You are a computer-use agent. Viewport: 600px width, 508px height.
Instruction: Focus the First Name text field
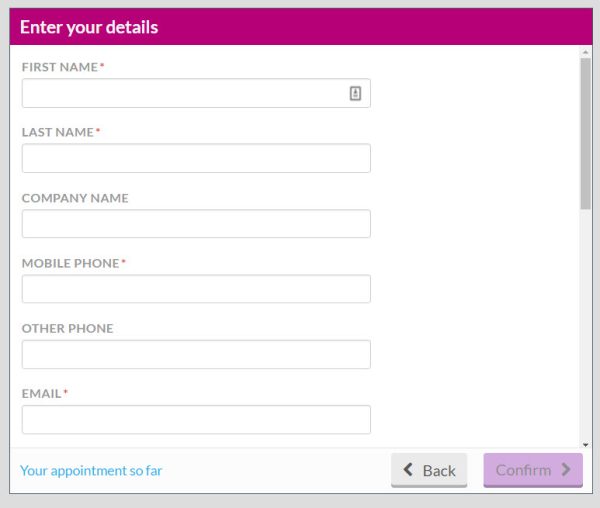tap(185, 93)
